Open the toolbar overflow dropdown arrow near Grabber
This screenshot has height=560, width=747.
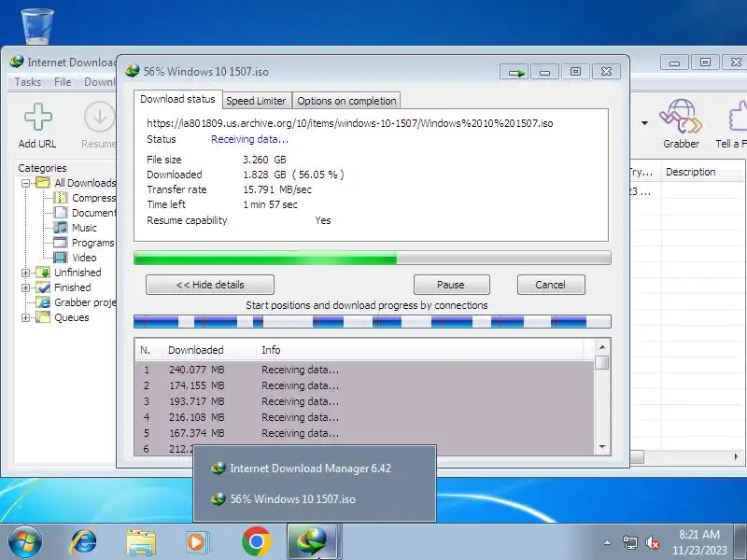[x=644, y=123]
